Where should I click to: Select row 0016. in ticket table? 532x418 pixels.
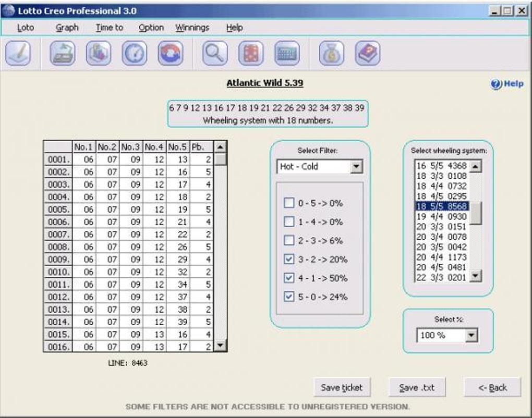click(x=129, y=347)
